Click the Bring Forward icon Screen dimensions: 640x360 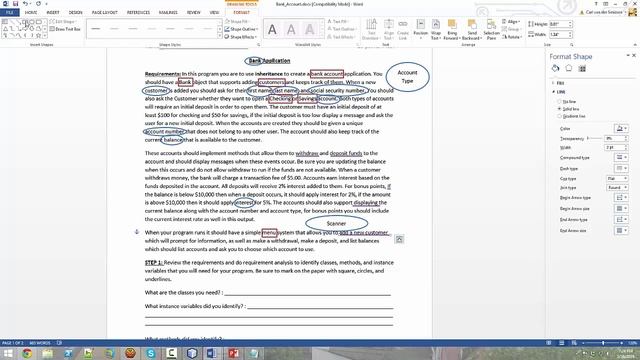coord(451,29)
